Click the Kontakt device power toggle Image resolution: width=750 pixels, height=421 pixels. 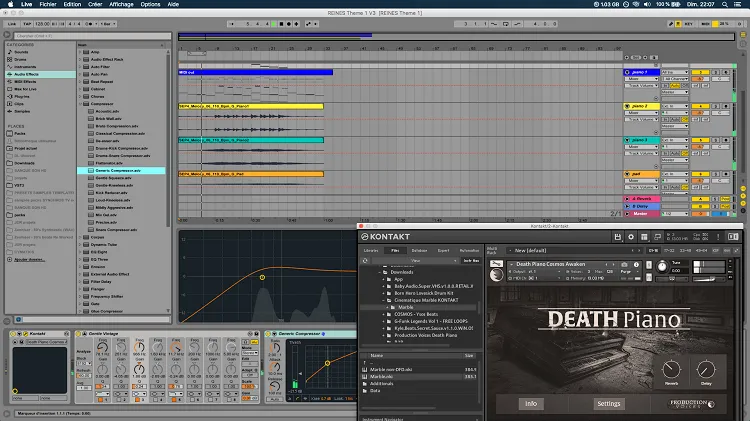point(13,333)
